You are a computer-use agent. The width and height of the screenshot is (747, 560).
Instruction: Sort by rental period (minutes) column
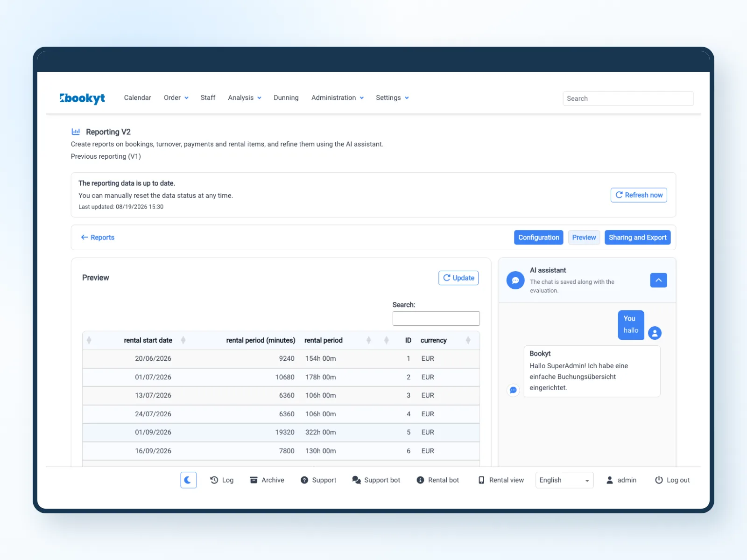[261, 340]
